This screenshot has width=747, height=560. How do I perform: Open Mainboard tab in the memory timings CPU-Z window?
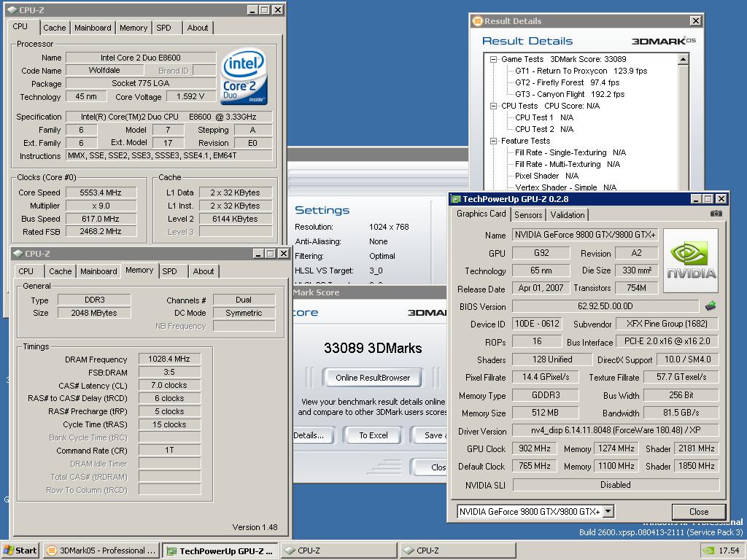coord(98,271)
